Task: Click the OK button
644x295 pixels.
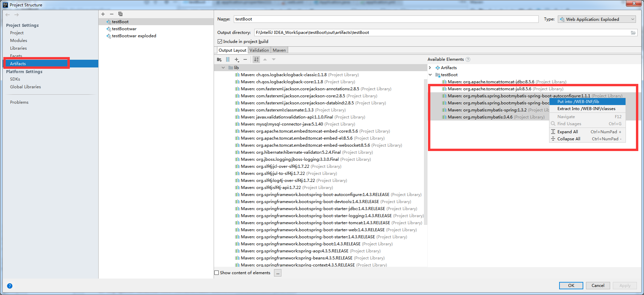Action: pos(571,286)
